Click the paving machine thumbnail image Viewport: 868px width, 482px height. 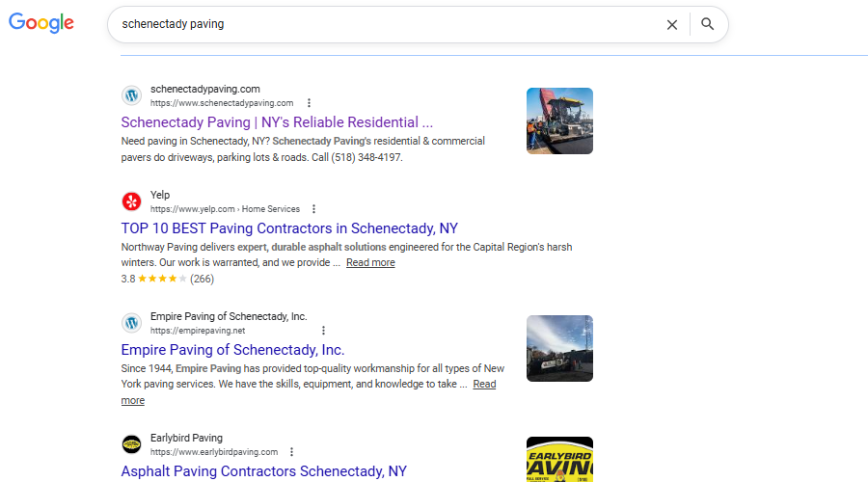tap(559, 120)
